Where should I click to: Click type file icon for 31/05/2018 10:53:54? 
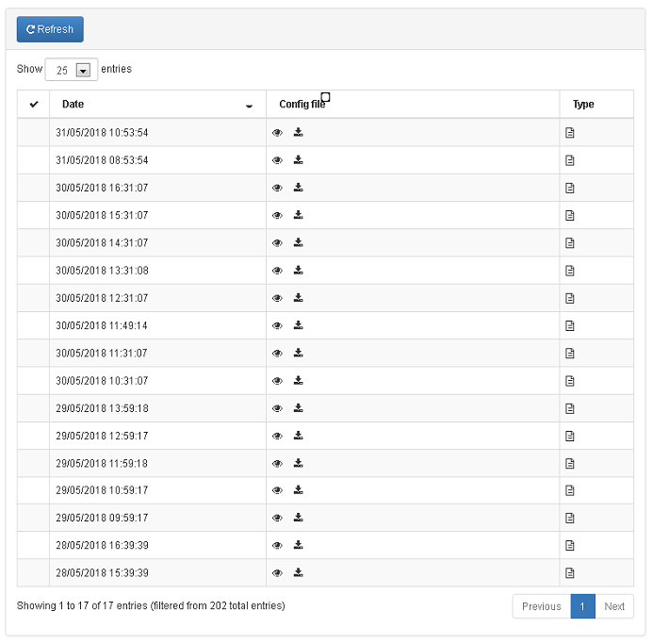click(x=570, y=133)
